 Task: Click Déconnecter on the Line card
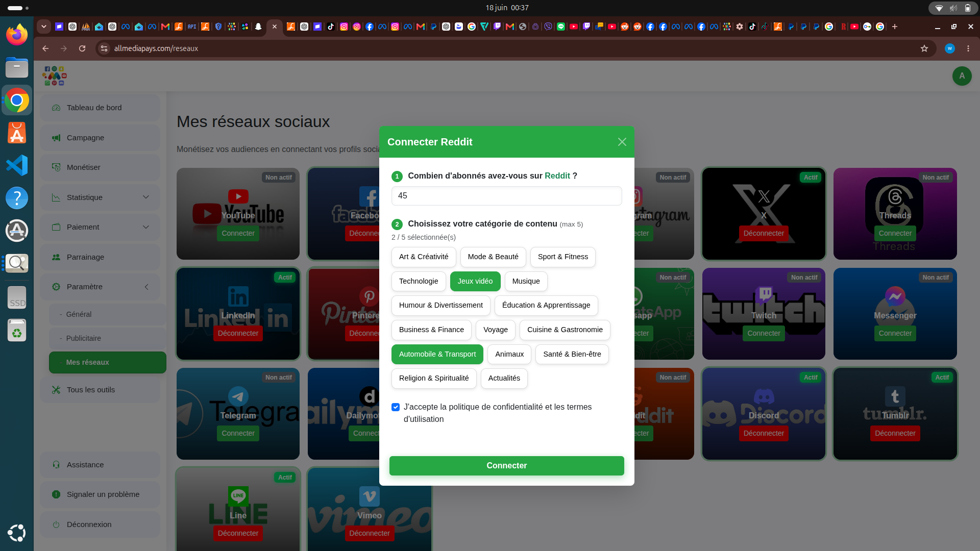pyautogui.click(x=238, y=533)
